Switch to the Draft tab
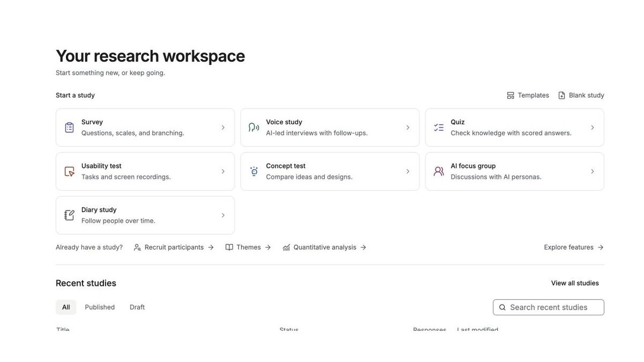644x362 pixels. [x=137, y=307]
